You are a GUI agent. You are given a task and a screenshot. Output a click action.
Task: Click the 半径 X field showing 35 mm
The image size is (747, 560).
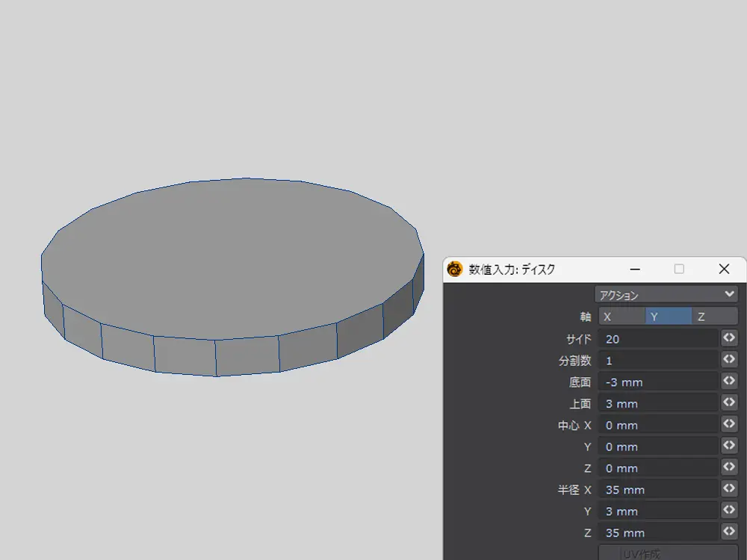tap(658, 491)
